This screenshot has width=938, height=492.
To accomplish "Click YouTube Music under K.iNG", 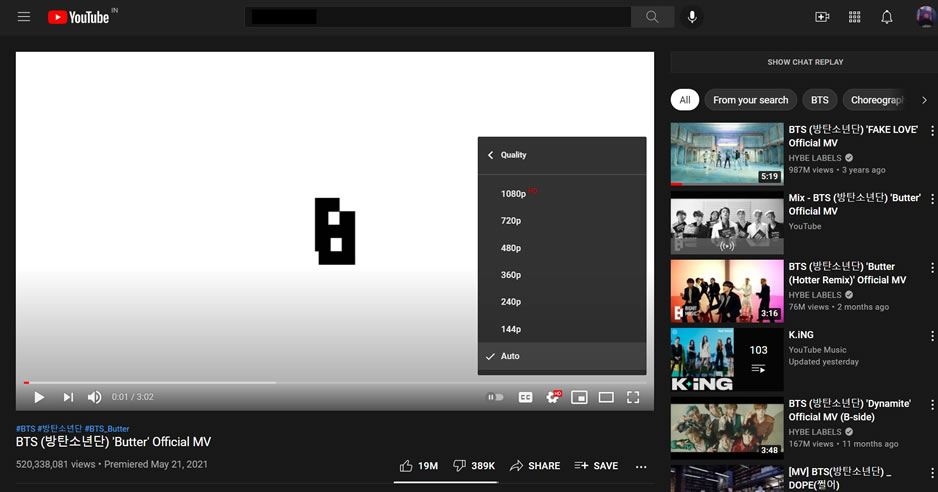I will coord(817,350).
